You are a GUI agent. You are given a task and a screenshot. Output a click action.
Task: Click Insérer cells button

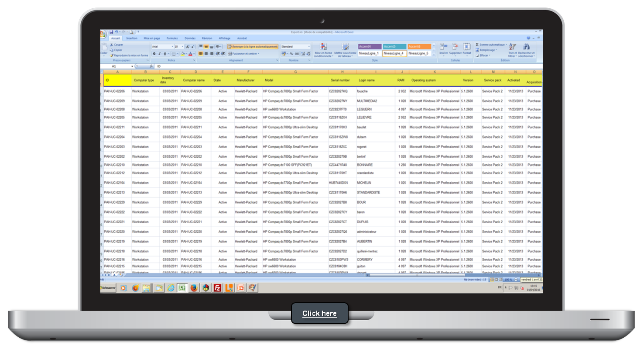pyautogui.click(x=443, y=50)
